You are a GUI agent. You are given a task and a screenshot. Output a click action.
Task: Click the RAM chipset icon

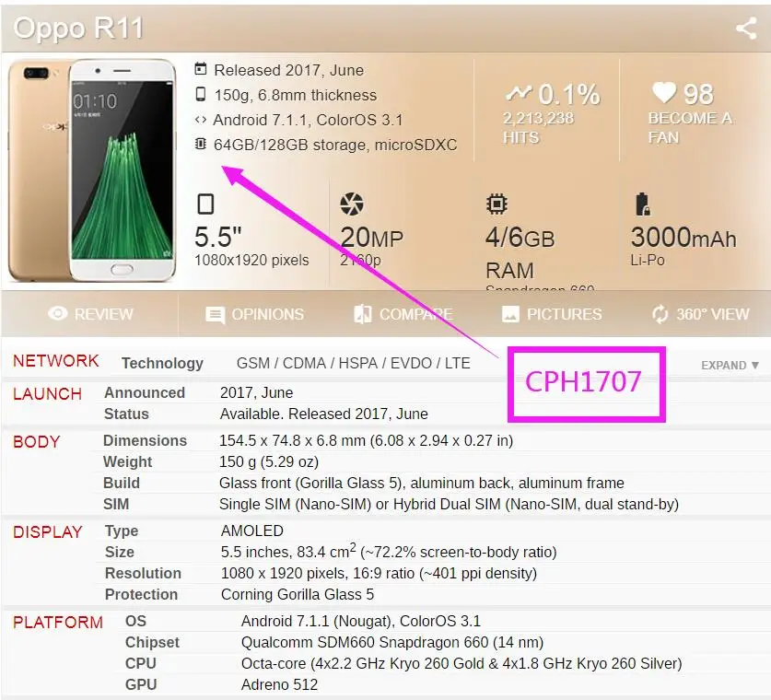(496, 204)
